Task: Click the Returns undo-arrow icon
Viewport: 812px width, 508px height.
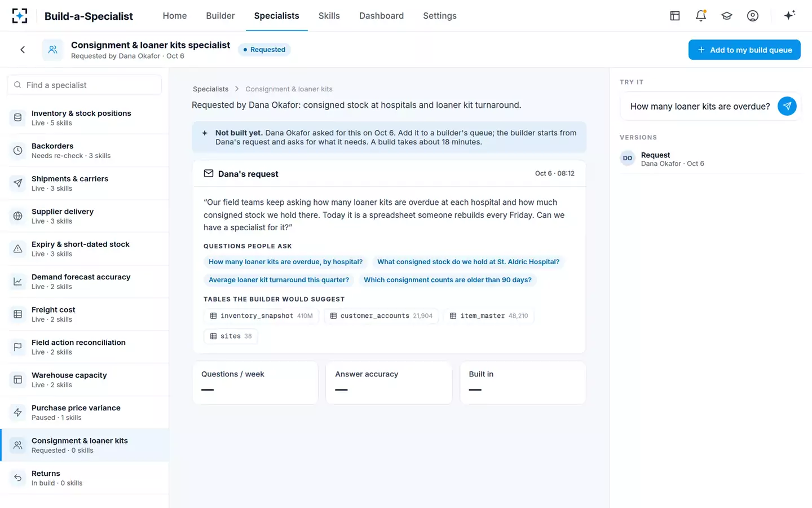Action: 18,478
